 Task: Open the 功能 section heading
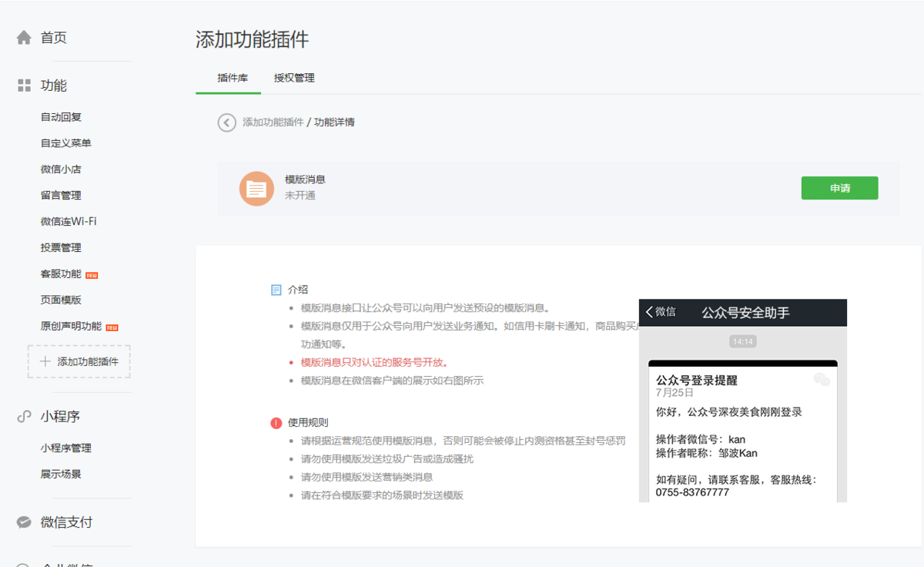point(54,86)
